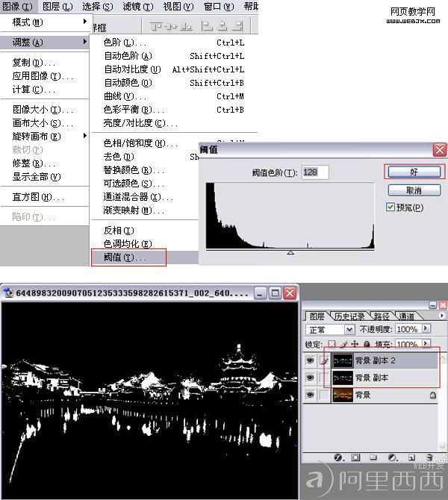Click the align vertical centers icon
Screen dimensions: 448x500
[172, 26]
